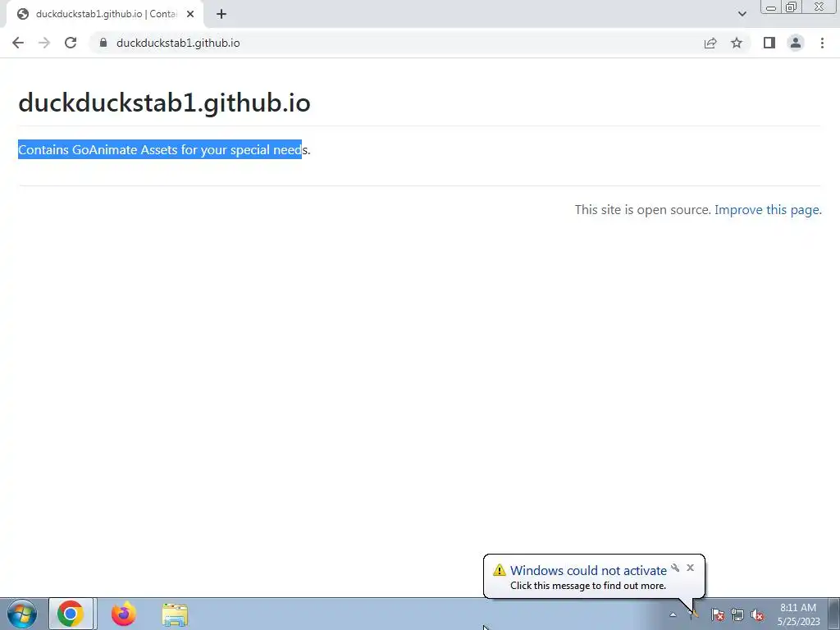Click the Show desktop strip
840x630 pixels.
(x=833, y=614)
